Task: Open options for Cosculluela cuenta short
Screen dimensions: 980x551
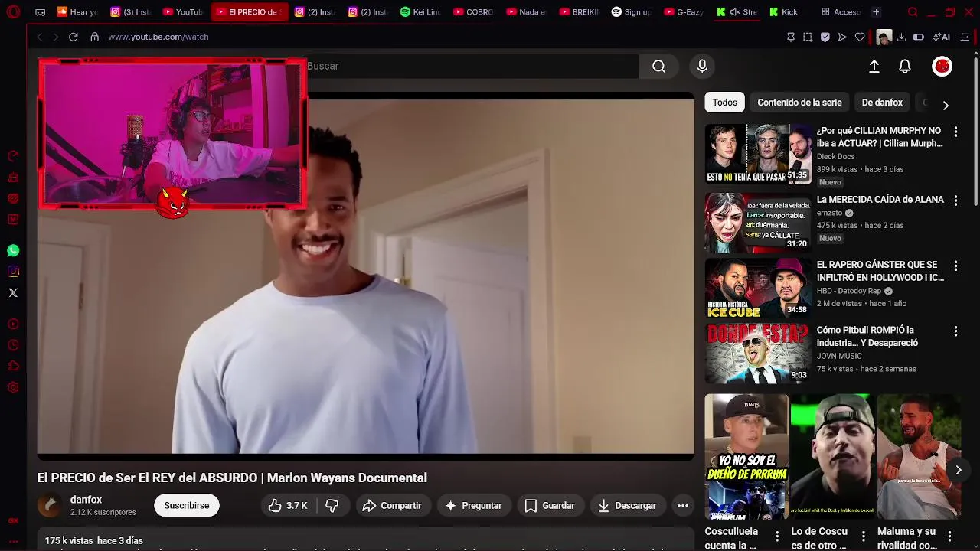Action: [777, 536]
